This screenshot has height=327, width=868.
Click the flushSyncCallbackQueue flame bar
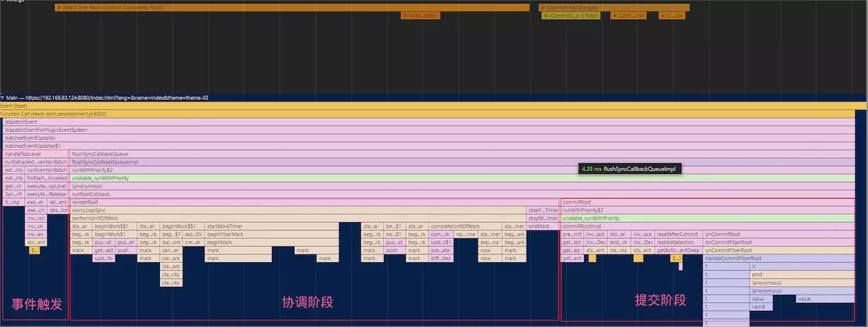click(462, 154)
